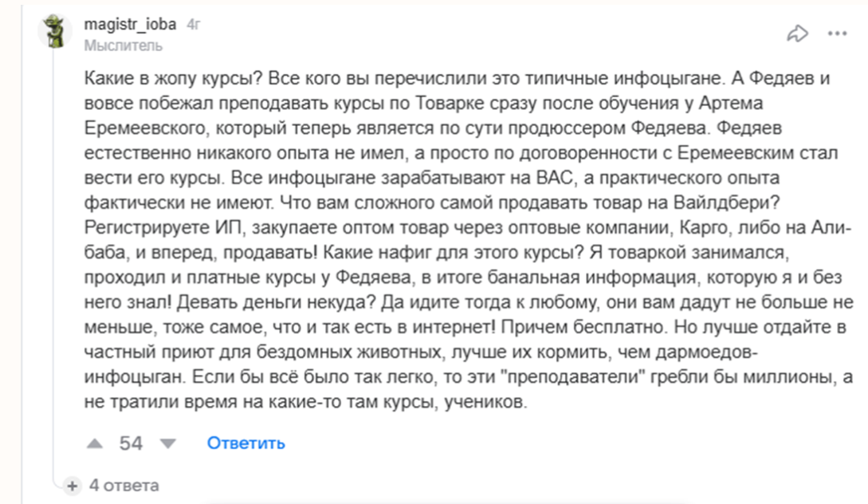Click the Ответить reply link
This screenshot has width=868, height=504.
click(245, 443)
